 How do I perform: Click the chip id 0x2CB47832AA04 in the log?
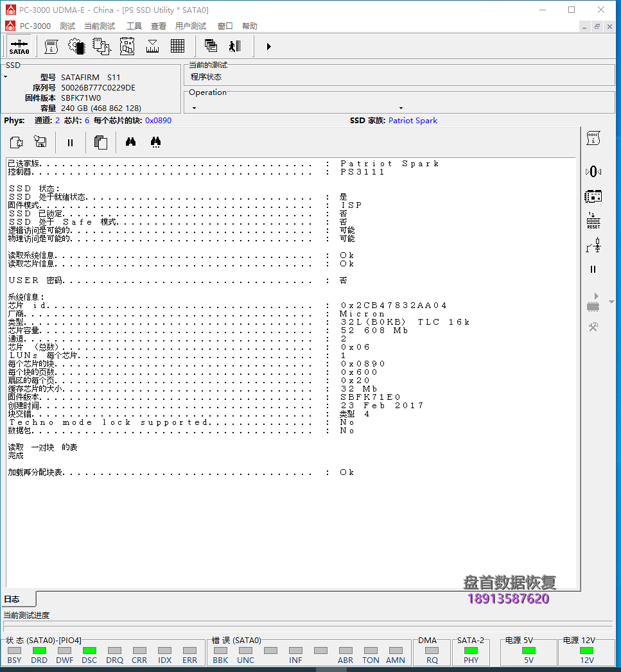coord(393,305)
